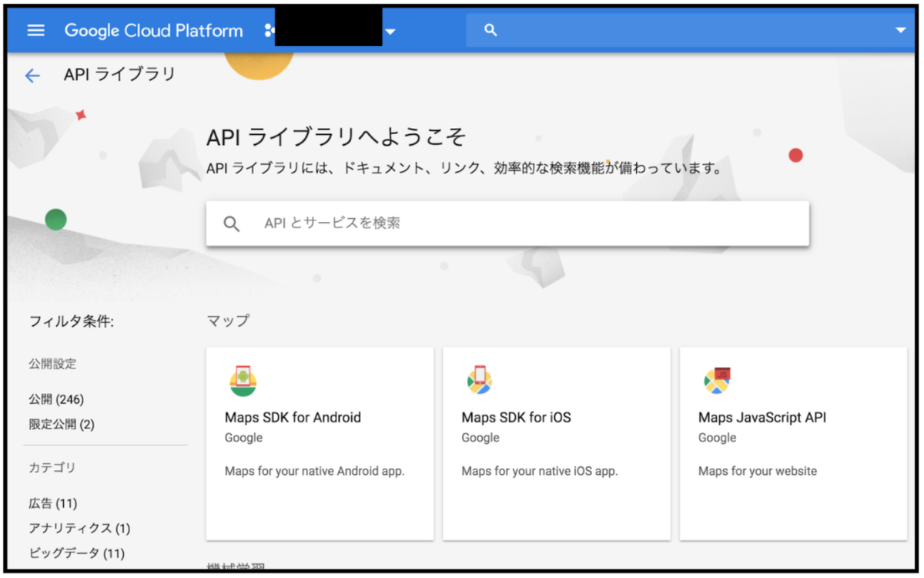This screenshot has width=924, height=578.
Task: Select the アナリティクス (1) category
Action: (79, 528)
